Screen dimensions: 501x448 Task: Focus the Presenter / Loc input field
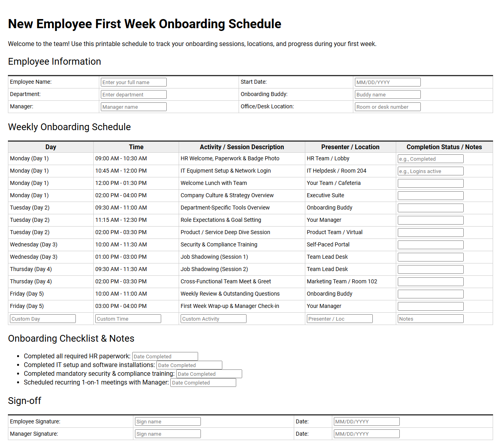pos(340,319)
